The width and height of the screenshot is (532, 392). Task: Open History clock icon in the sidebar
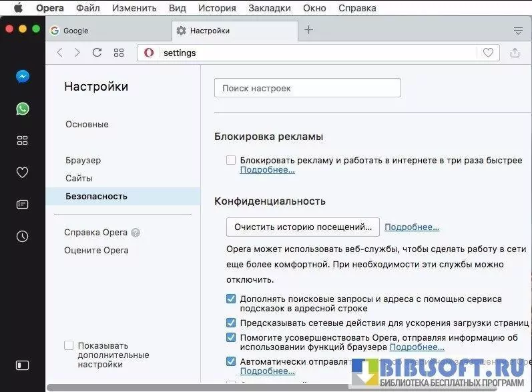click(23, 236)
